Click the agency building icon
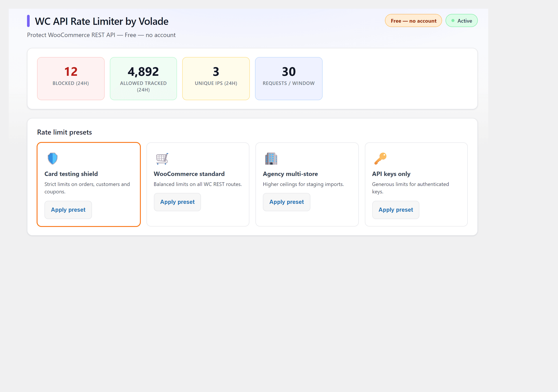The height and width of the screenshot is (392, 558). pyautogui.click(x=271, y=159)
